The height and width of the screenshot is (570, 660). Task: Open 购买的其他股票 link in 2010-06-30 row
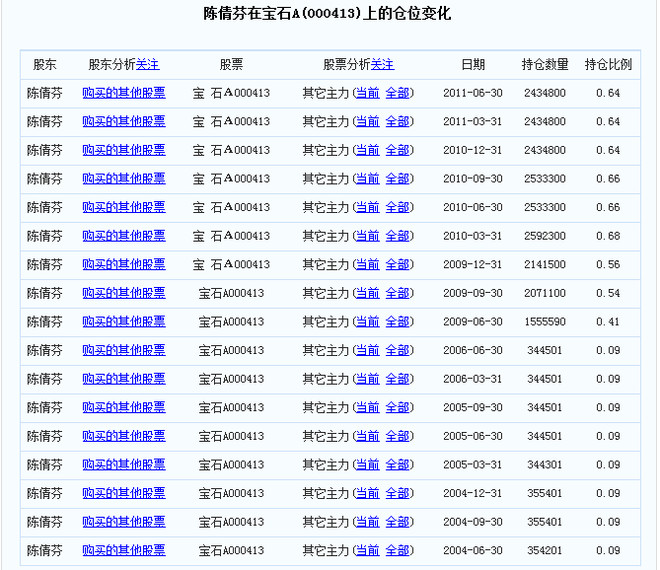tap(124, 208)
